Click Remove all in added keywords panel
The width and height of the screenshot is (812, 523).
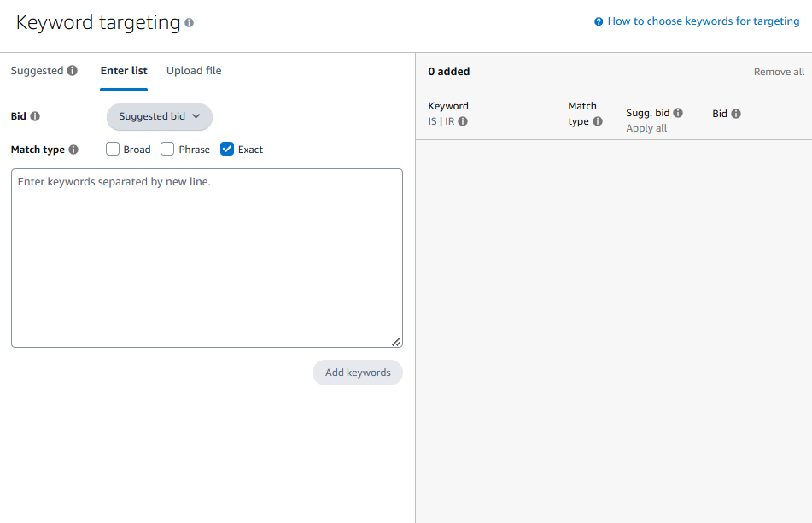click(778, 72)
